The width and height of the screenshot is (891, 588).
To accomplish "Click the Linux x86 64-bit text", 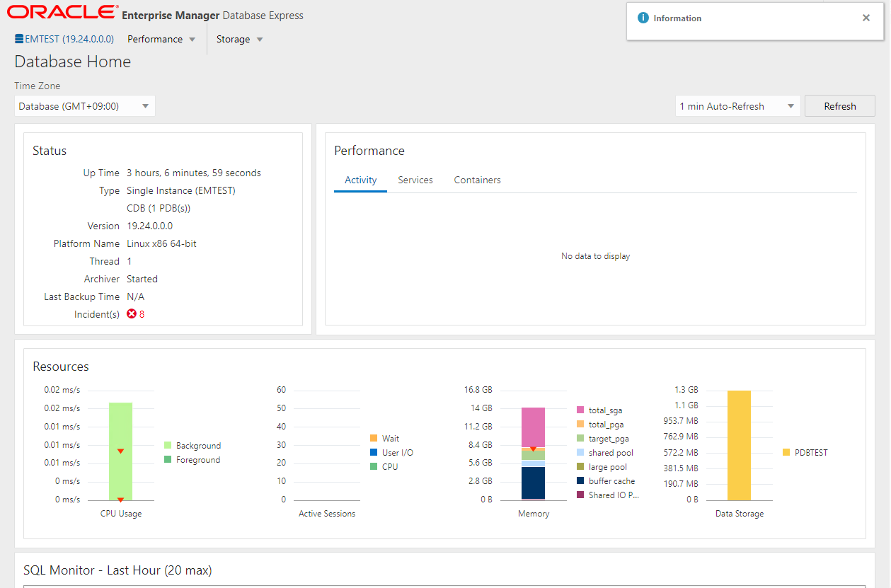I will (x=161, y=243).
